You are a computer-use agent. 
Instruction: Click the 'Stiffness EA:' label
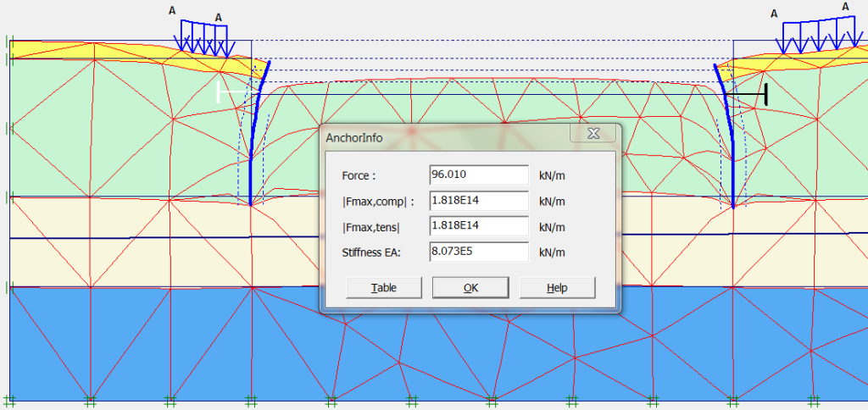point(371,252)
